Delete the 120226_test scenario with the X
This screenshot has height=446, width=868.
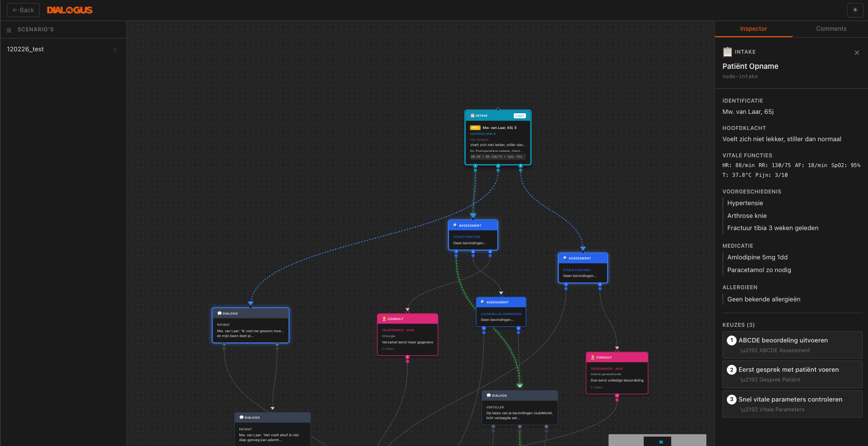pos(115,49)
